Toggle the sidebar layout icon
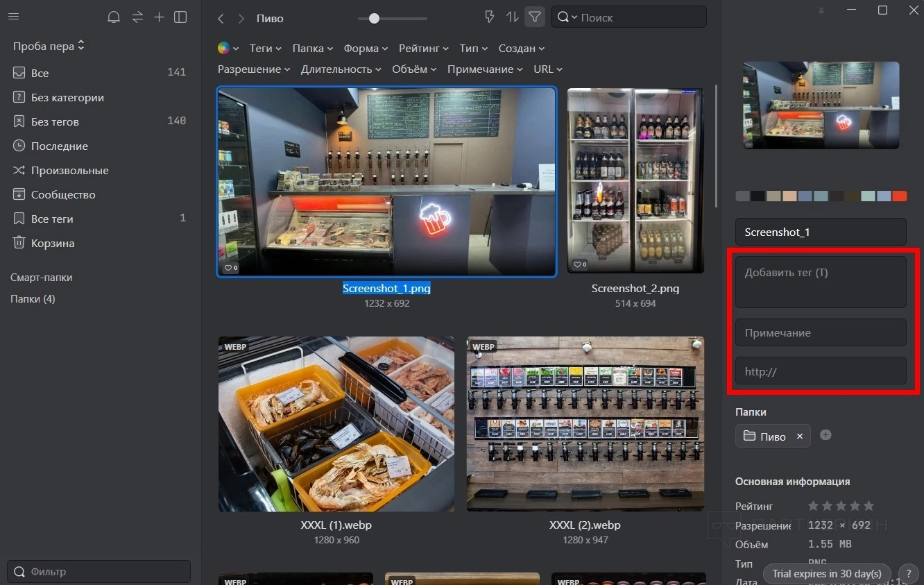The width and height of the screenshot is (924, 585). click(x=180, y=17)
